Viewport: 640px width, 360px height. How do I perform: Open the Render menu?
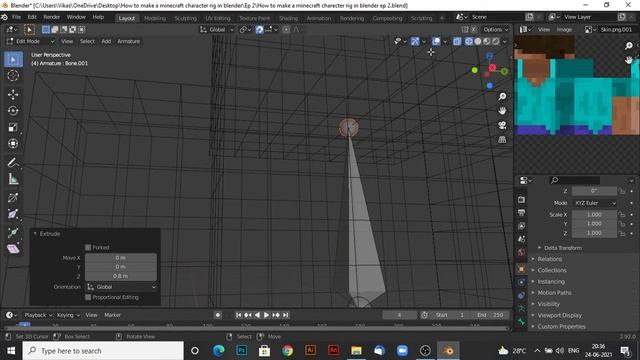51,17
